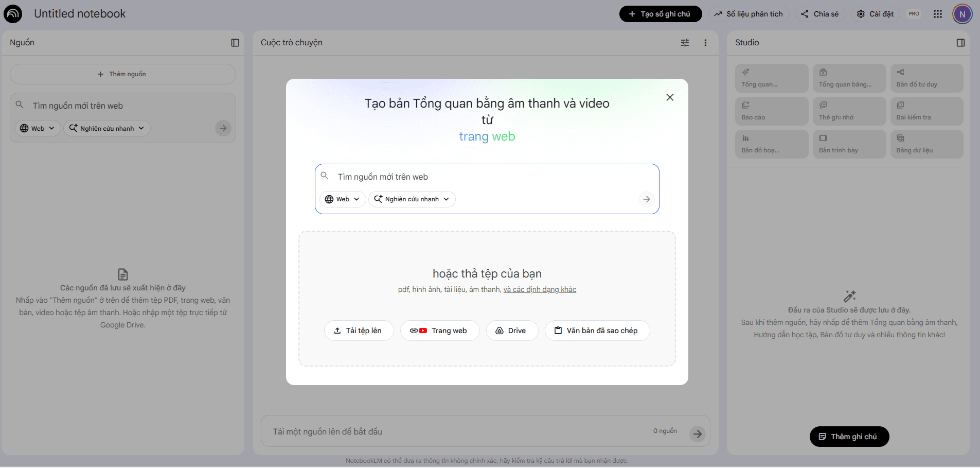Open the chat more-options menu
The width and height of the screenshot is (980, 468).
pos(705,43)
